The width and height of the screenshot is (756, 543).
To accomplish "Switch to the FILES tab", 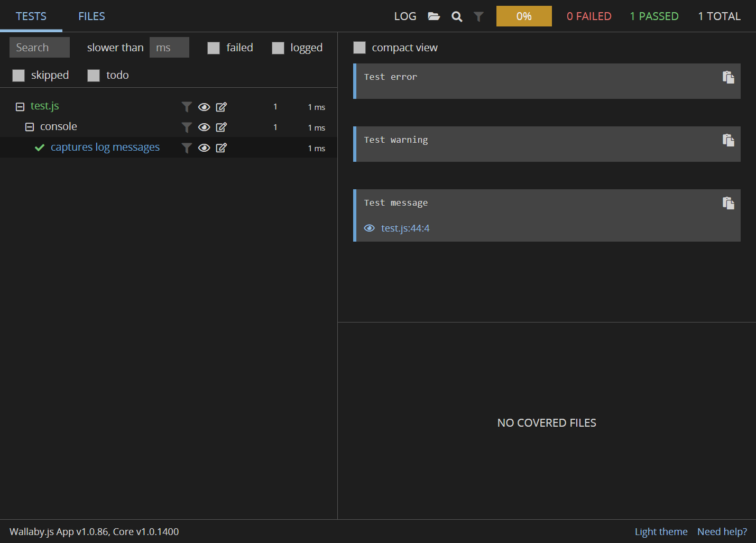I will point(91,16).
